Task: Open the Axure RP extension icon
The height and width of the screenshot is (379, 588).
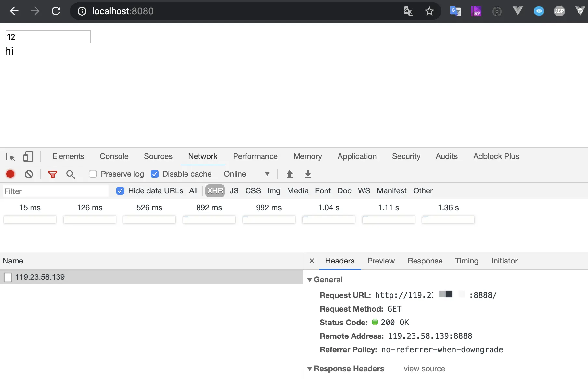Action: 476,11
